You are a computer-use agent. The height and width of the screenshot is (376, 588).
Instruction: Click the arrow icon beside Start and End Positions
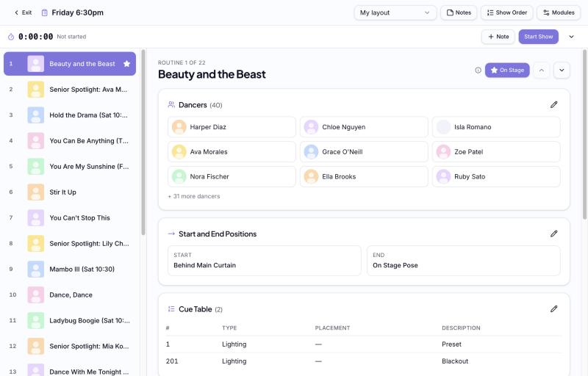(171, 234)
